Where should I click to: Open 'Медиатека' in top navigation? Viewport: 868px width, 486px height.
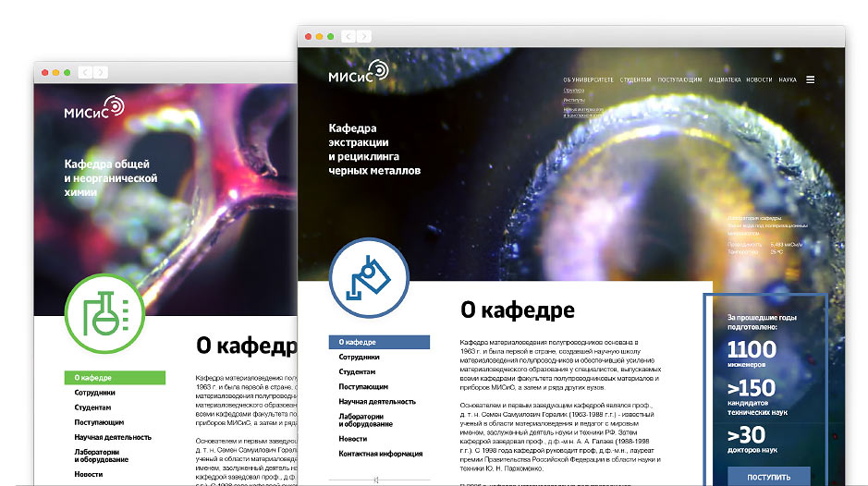coord(725,80)
